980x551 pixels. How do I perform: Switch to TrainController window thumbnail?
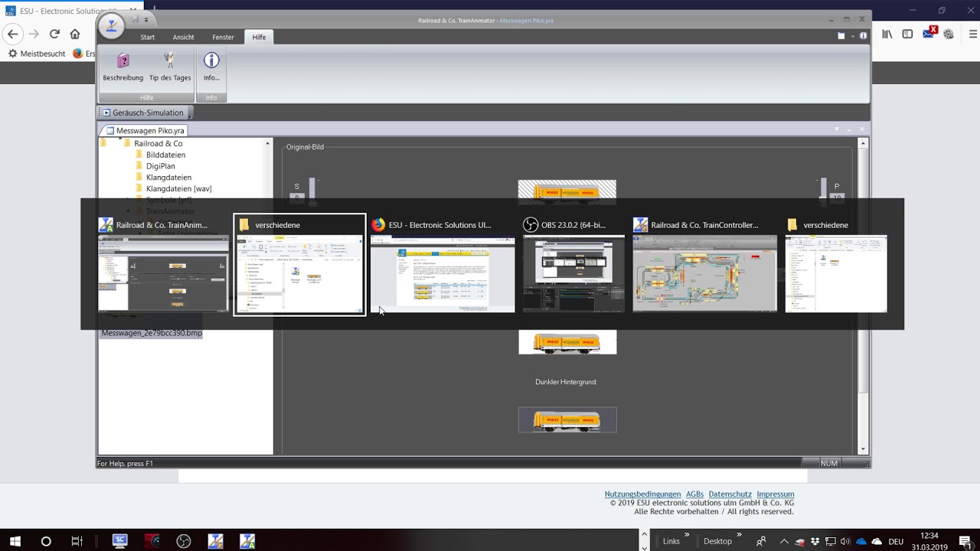[704, 265]
